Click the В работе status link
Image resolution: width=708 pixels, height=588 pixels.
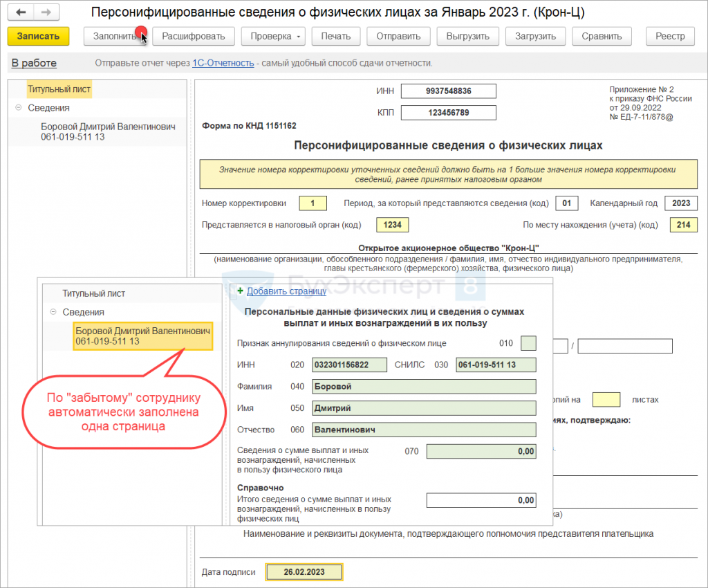pos(34,63)
